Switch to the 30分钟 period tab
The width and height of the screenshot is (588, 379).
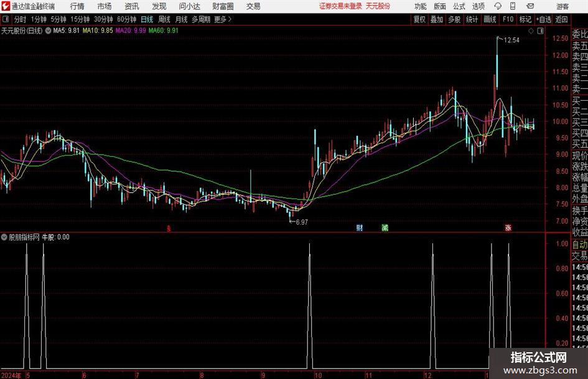pyautogui.click(x=103, y=19)
